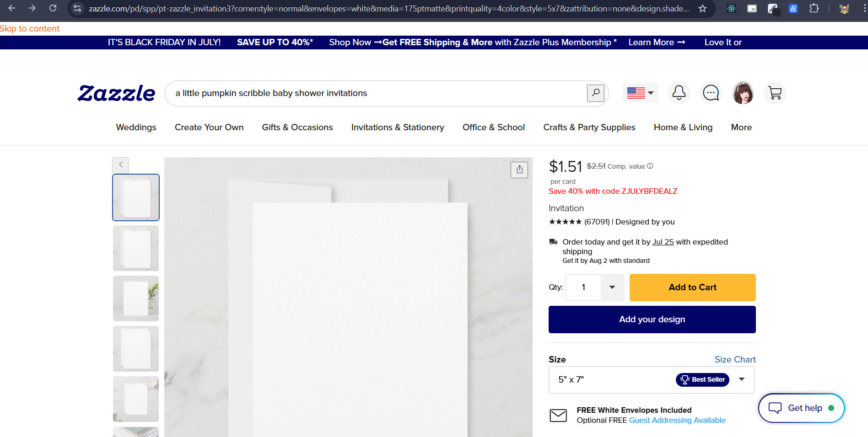Screen dimensions: 868x437
Task: Follow the Guest Addressing Available link
Action: (677, 421)
